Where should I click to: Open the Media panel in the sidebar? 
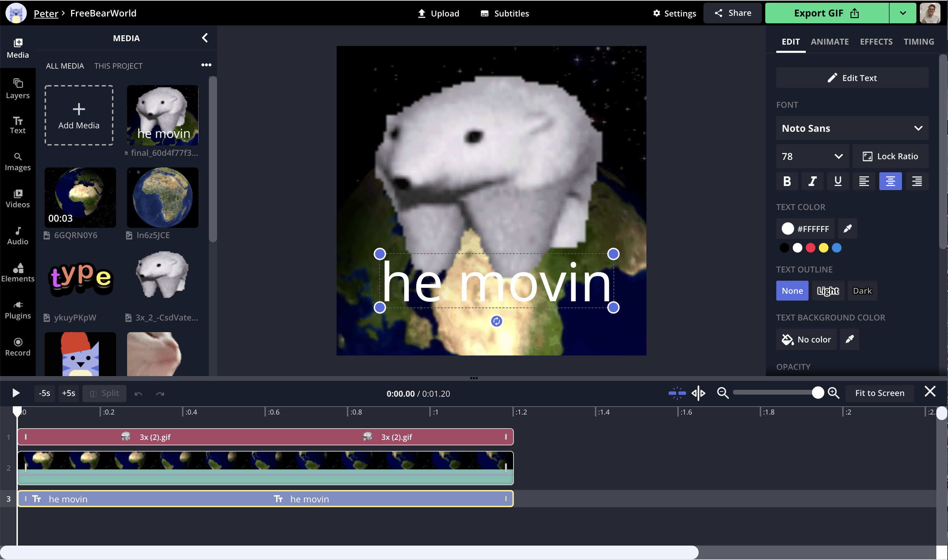tap(18, 48)
